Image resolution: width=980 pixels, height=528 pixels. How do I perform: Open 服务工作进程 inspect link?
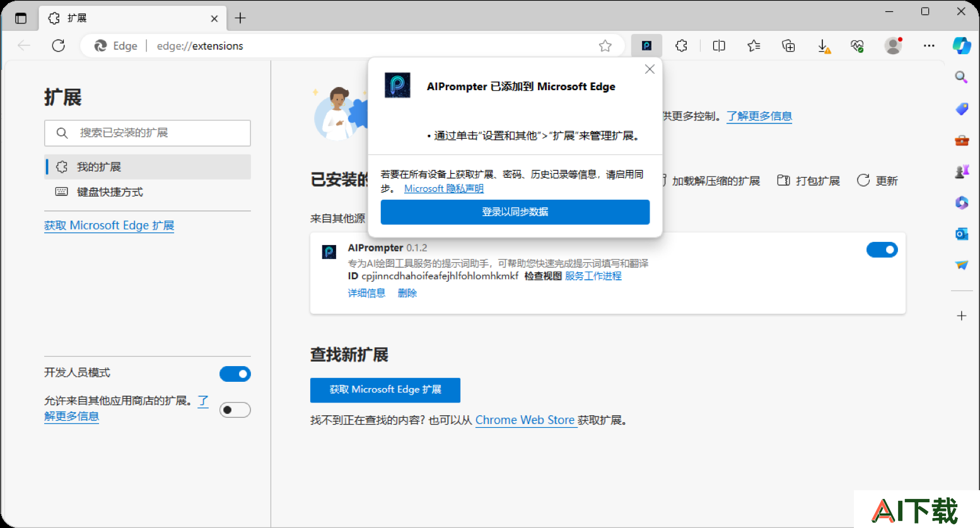coord(593,276)
